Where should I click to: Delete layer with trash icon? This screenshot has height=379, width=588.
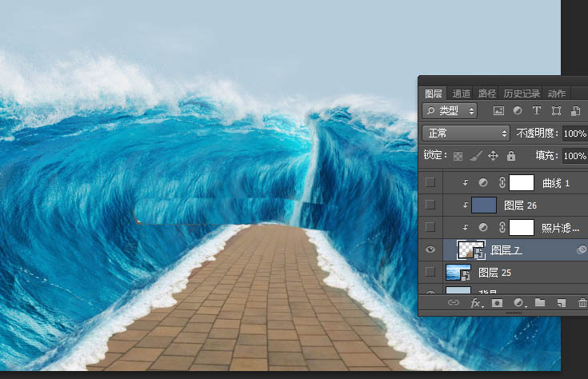pyautogui.click(x=582, y=302)
